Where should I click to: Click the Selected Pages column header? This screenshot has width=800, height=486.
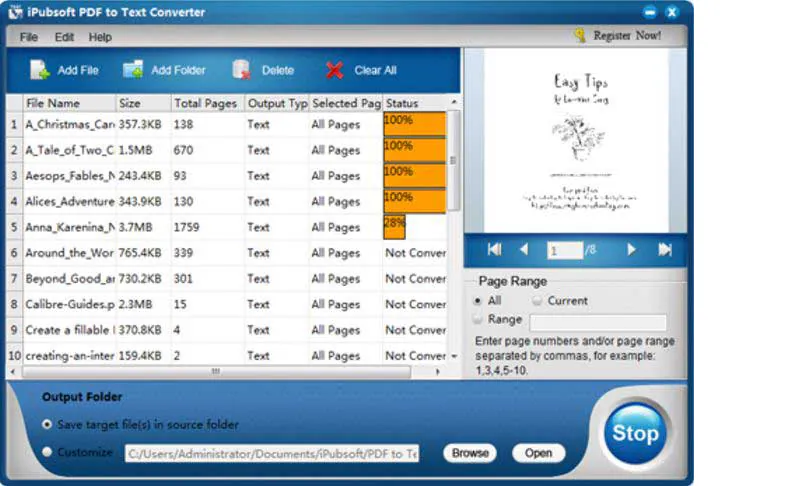click(346, 103)
